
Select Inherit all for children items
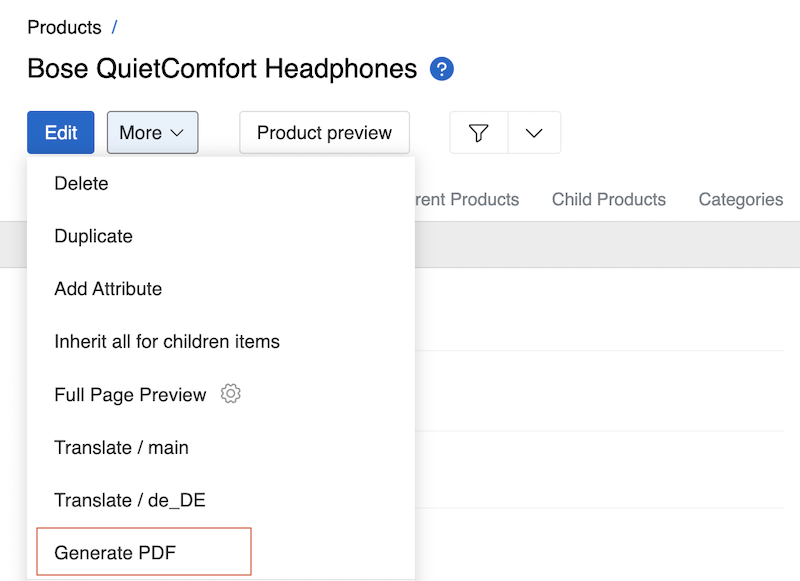click(167, 342)
